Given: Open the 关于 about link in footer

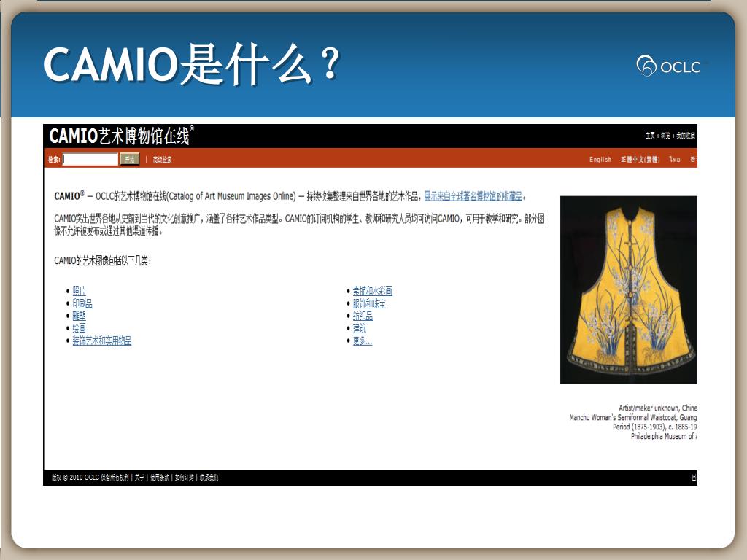Looking at the screenshot, I should 139,478.
